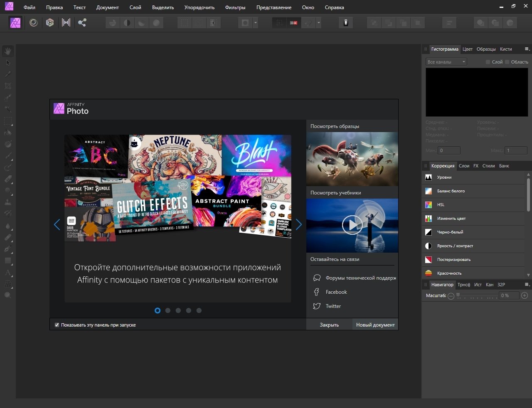Select the Flood Fill bucket tool
The image size is (532, 408).
[8, 133]
